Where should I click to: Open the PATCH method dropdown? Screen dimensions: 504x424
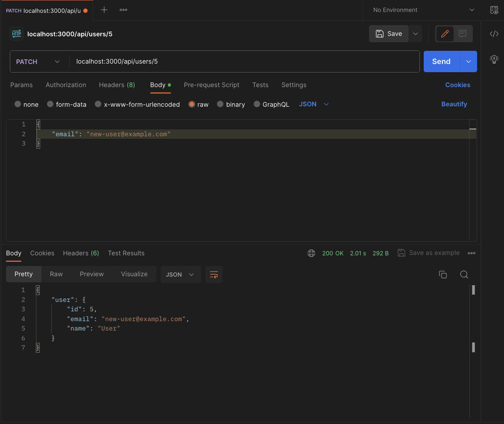point(38,61)
